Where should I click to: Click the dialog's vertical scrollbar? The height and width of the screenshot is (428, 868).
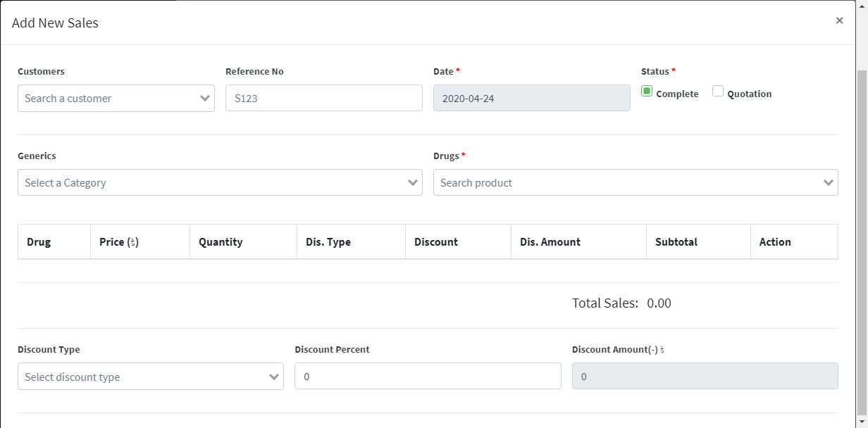coord(862,239)
